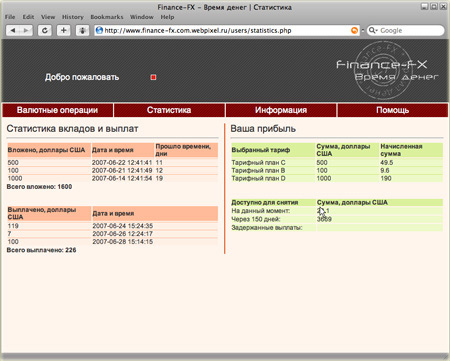Select the date 2007-06-22 12:41:41
This screenshot has width=450, height=361.
click(x=122, y=163)
